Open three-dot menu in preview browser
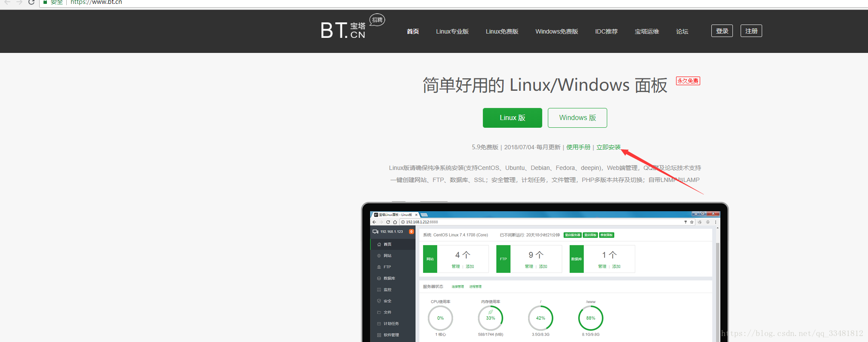 (716, 222)
